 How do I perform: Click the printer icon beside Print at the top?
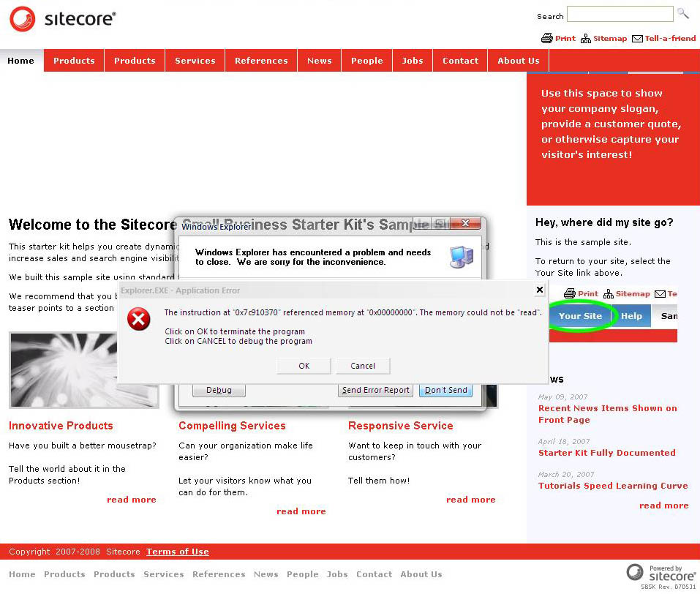(547, 39)
